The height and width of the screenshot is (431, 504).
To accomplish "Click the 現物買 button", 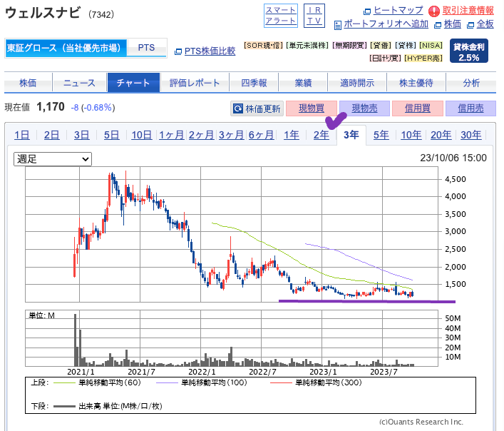I will [x=312, y=108].
